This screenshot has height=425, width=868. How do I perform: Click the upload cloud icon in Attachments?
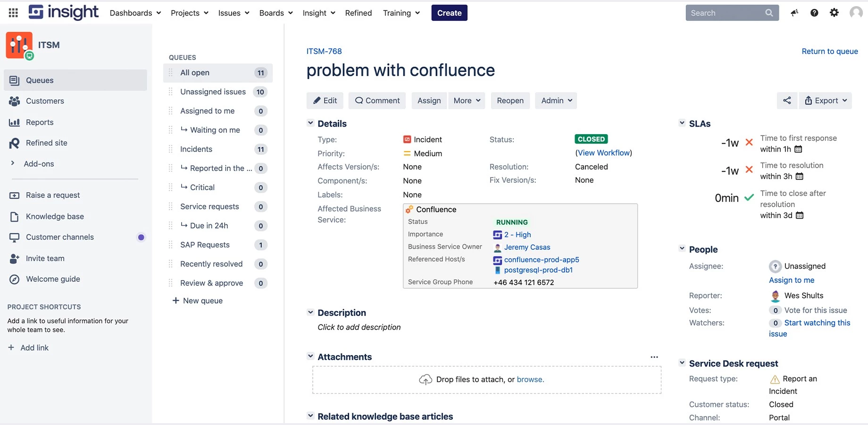(x=426, y=380)
